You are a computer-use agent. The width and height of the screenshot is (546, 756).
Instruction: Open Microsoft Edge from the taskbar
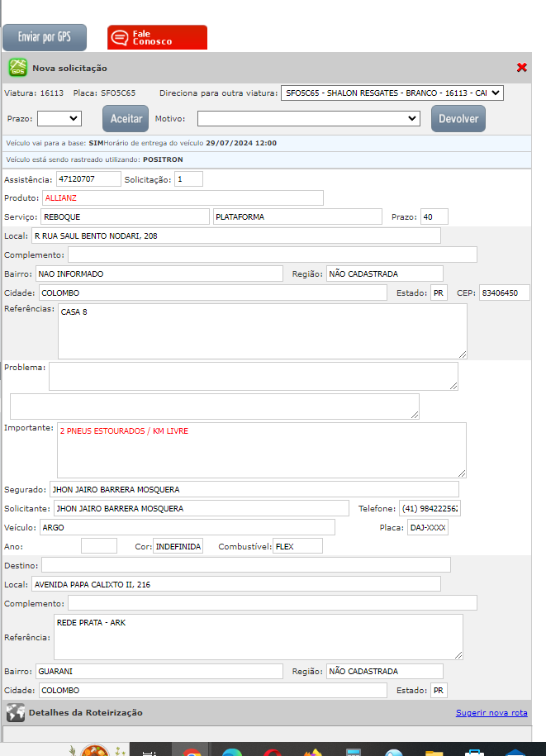[232, 752]
